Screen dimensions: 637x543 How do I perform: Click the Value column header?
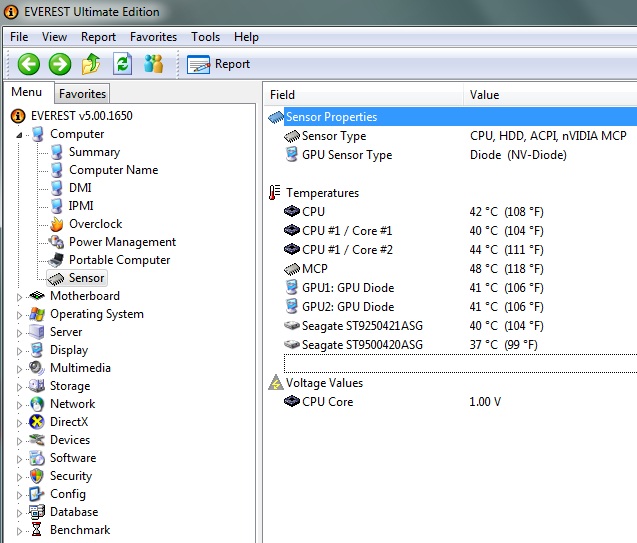(x=550, y=95)
